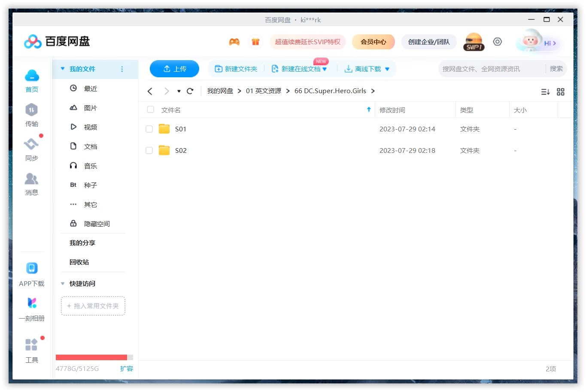
Task: Open the gift icon in the header
Action: coord(256,42)
